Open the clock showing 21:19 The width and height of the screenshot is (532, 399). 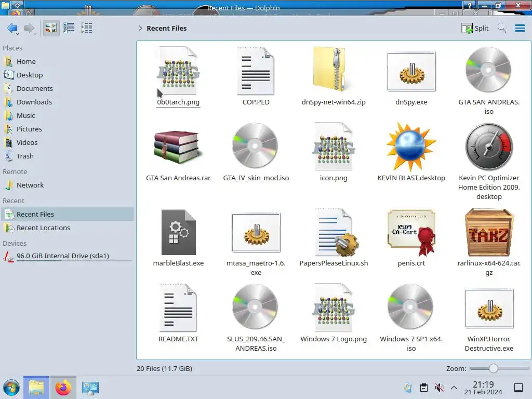[x=483, y=388]
